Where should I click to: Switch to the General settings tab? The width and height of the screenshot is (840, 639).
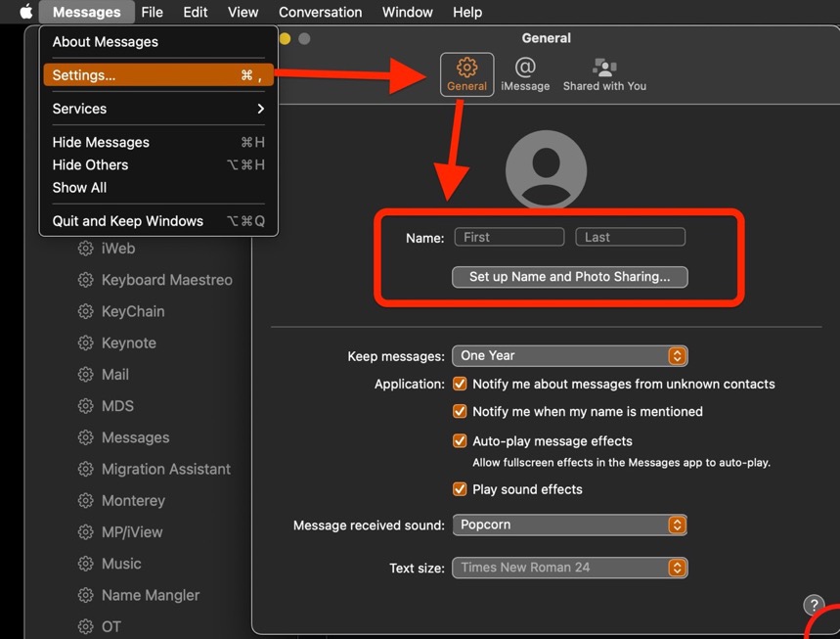click(466, 74)
